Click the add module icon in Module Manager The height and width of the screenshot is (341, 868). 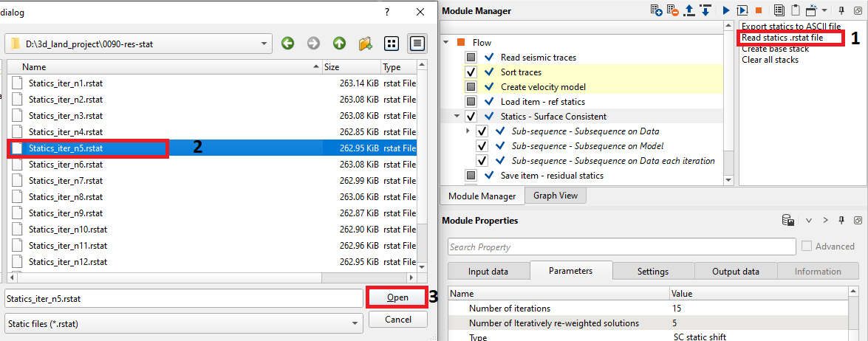click(x=656, y=10)
